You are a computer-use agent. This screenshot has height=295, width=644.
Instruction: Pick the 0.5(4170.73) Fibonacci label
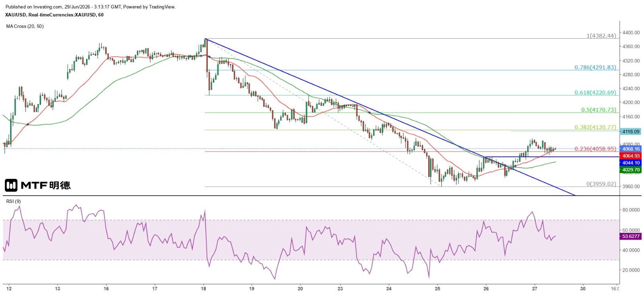tap(599, 110)
